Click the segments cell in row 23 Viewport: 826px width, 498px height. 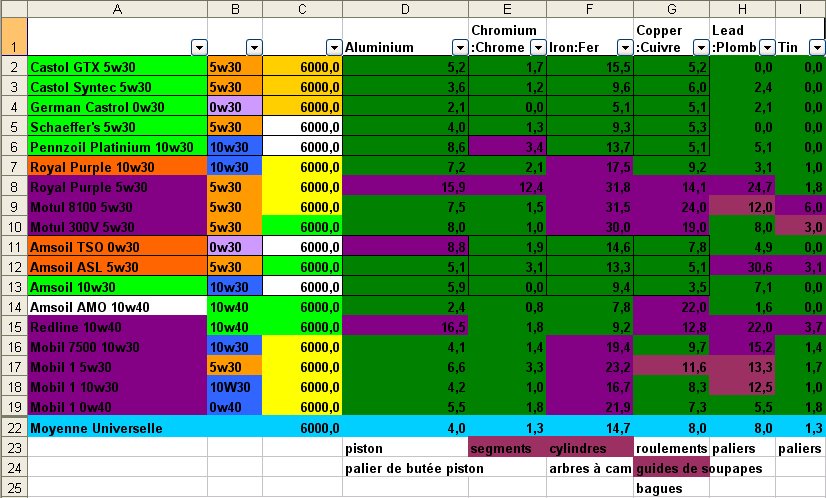point(506,448)
